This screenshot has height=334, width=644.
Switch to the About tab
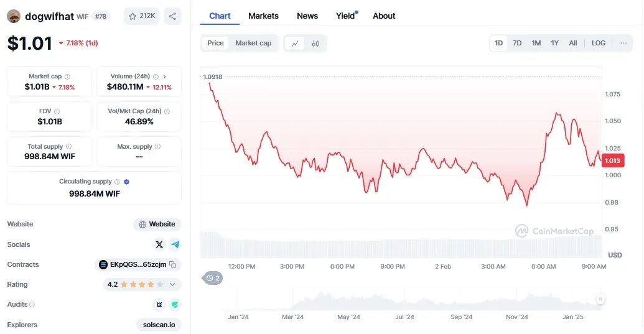point(384,16)
